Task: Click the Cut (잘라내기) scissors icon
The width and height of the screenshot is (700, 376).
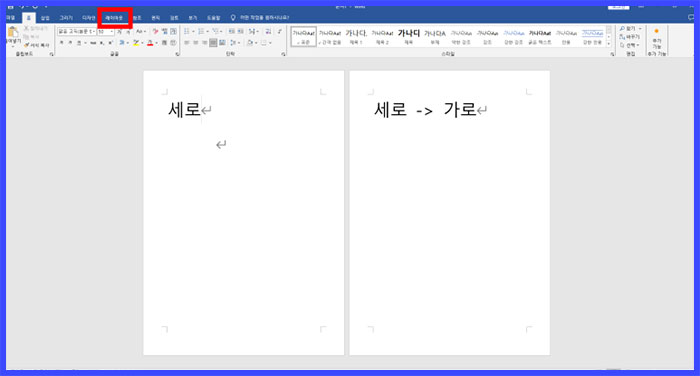Action: (27, 29)
